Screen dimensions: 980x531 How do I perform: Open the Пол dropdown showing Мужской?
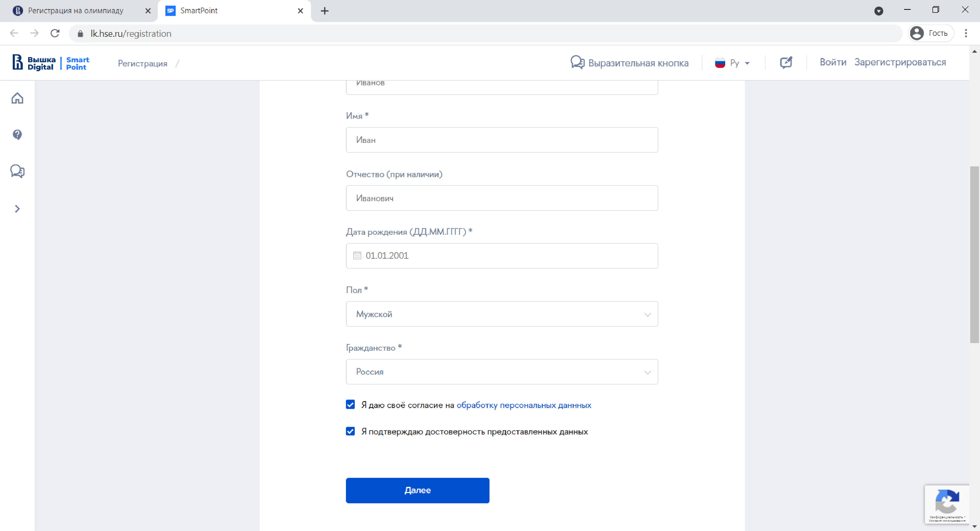pyautogui.click(x=502, y=314)
